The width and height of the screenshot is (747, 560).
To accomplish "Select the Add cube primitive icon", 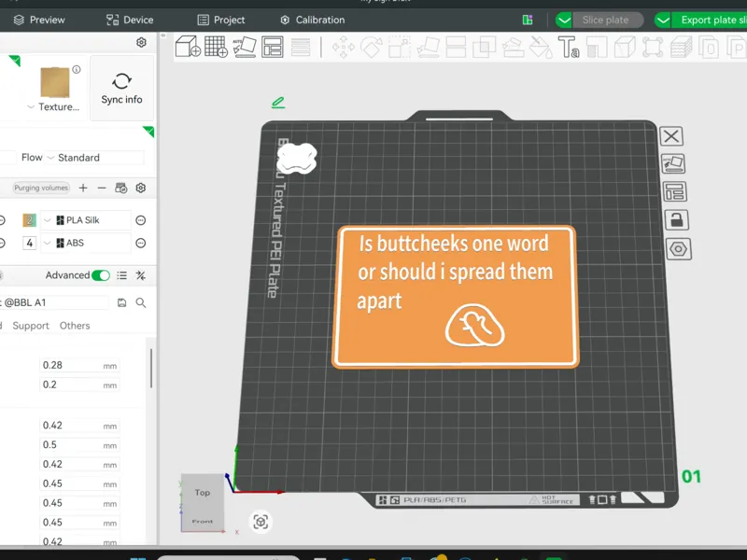I will [188, 47].
